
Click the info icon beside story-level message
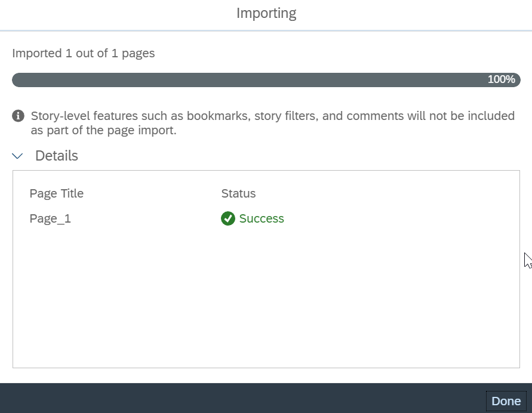[19, 116]
